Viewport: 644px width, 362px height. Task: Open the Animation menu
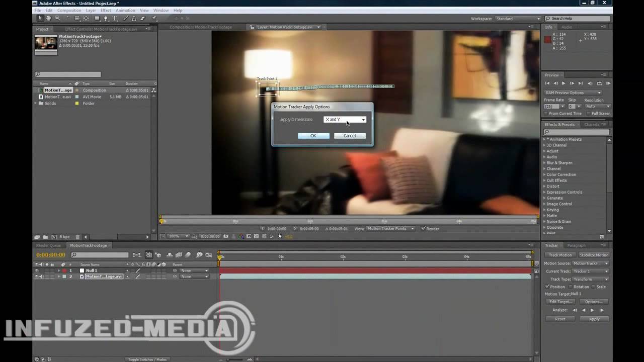click(x=125, y=10)
